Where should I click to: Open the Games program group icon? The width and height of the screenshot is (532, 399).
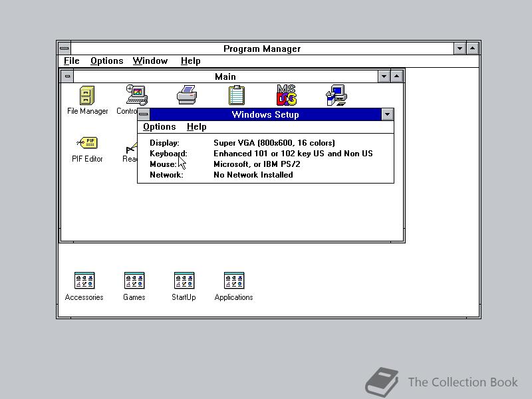[134, 280]
